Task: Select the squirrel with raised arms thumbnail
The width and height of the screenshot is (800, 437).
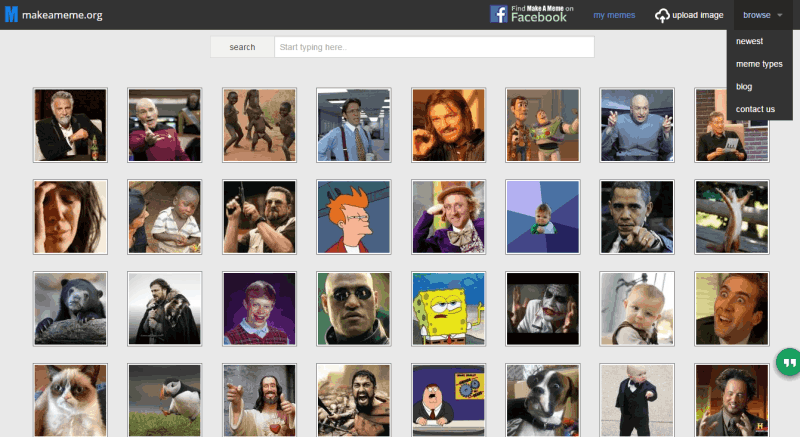Action: (732, 217)
